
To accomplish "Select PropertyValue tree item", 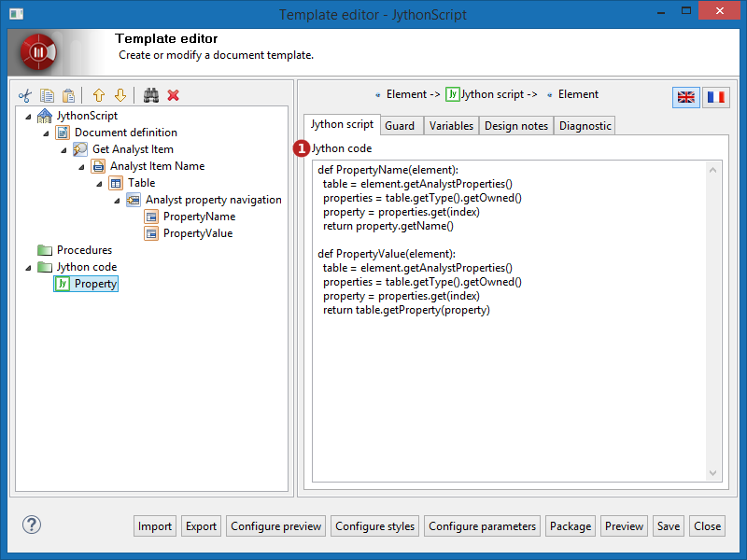I will click(198, 233).
